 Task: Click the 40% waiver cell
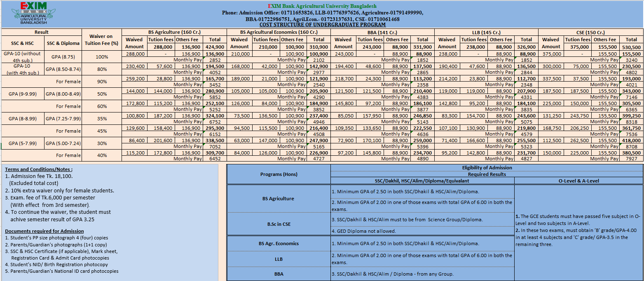tap(101, 155)
